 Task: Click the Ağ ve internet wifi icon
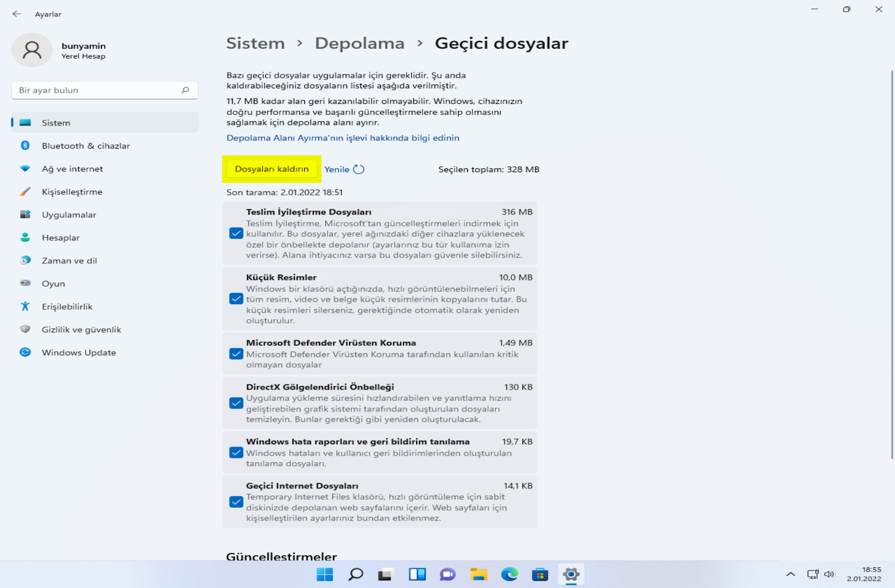pos(25,168)
